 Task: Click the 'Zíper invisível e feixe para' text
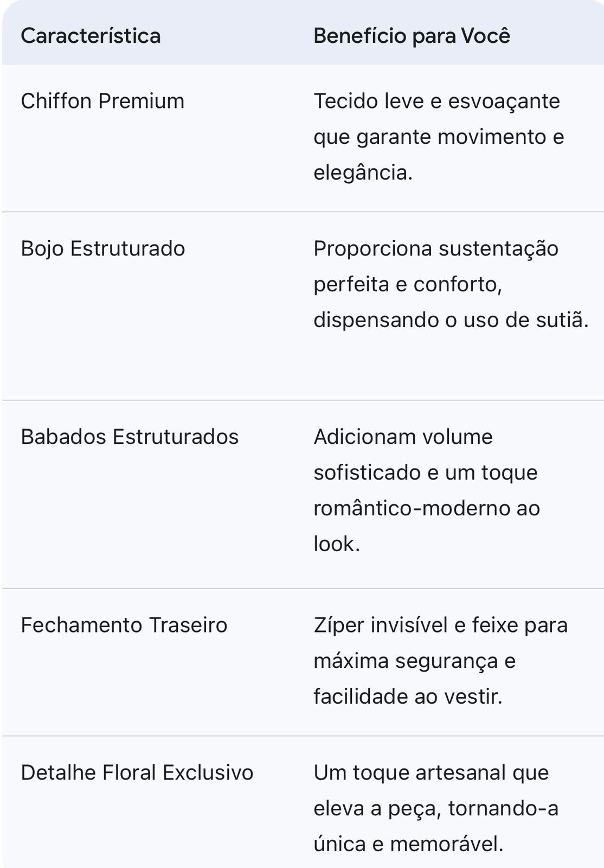pyautogui.click(x=440, y=626)
